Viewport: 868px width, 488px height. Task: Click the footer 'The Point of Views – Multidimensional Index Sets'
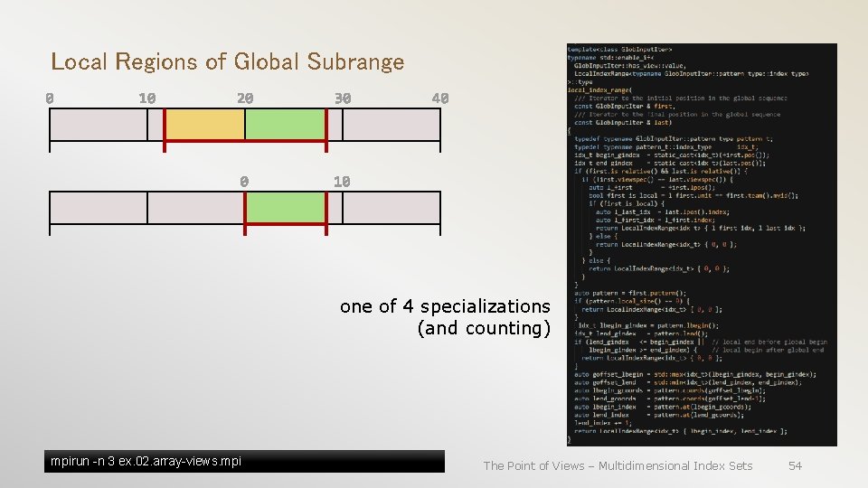point(618,466)
